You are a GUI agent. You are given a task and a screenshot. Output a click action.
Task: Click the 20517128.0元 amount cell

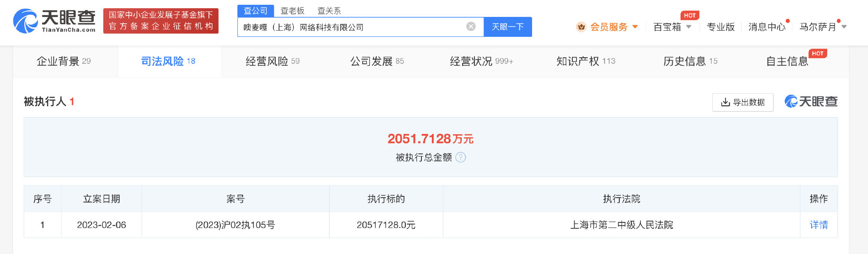386,225
